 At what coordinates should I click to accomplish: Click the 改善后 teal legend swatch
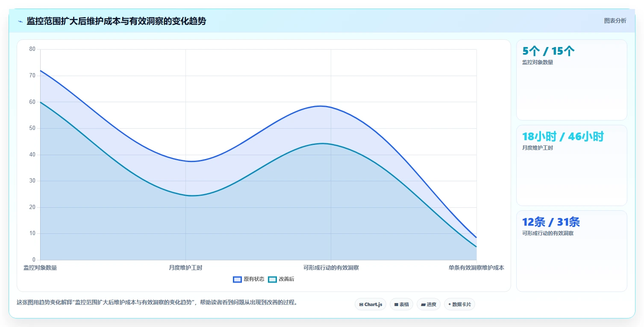[x=272, y=280]
